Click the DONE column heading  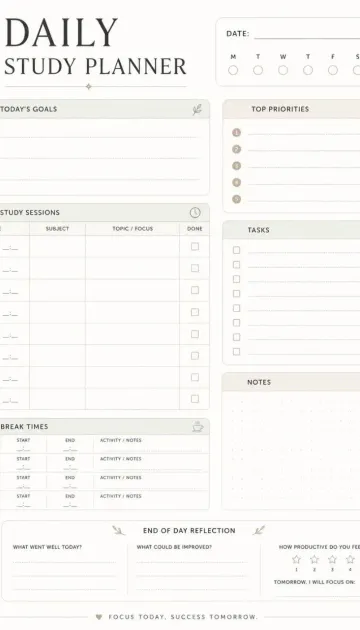point(195,229)
